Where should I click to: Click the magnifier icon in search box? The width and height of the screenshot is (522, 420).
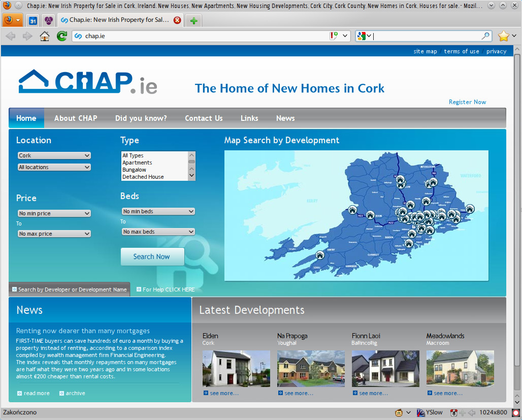pyautogui.click(x=485, y=36)
